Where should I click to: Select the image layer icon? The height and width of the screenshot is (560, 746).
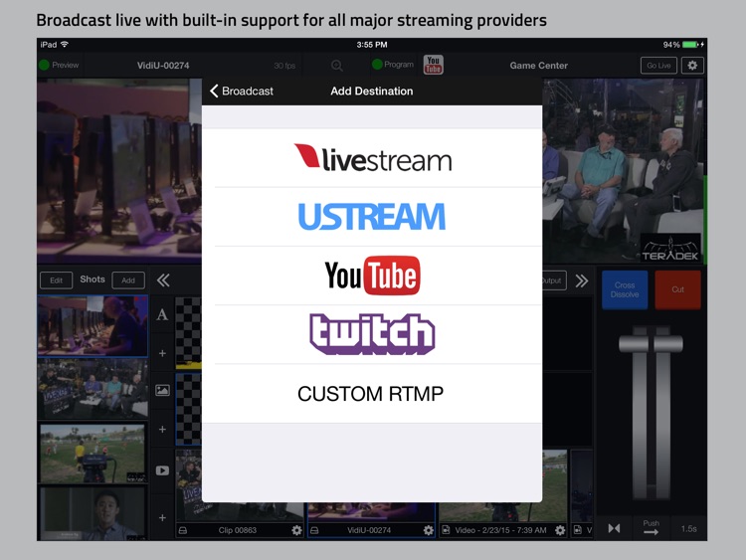(162, 391)
